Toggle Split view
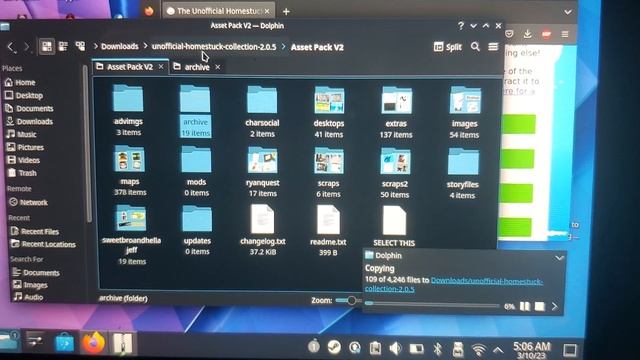 click(448, 47)
